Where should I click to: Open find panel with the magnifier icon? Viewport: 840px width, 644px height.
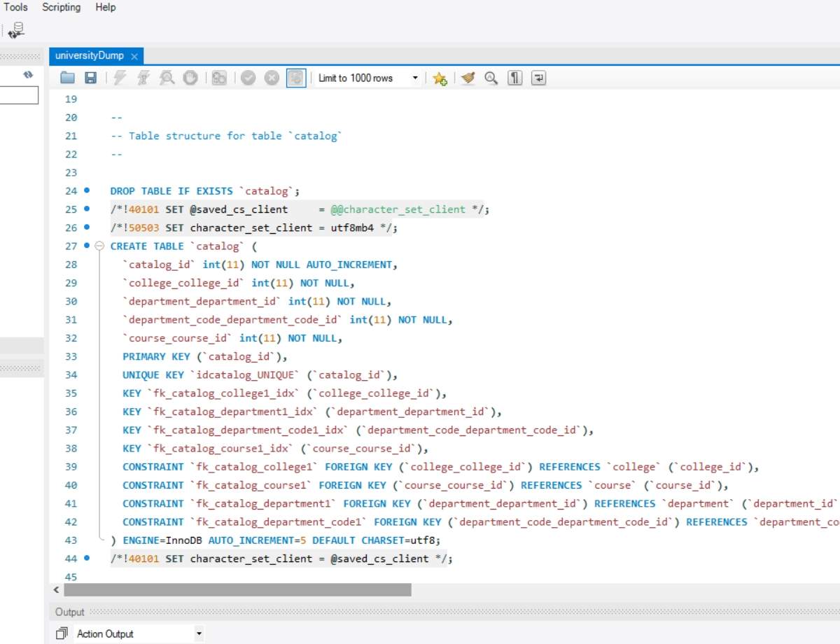(x=491, y=78)
